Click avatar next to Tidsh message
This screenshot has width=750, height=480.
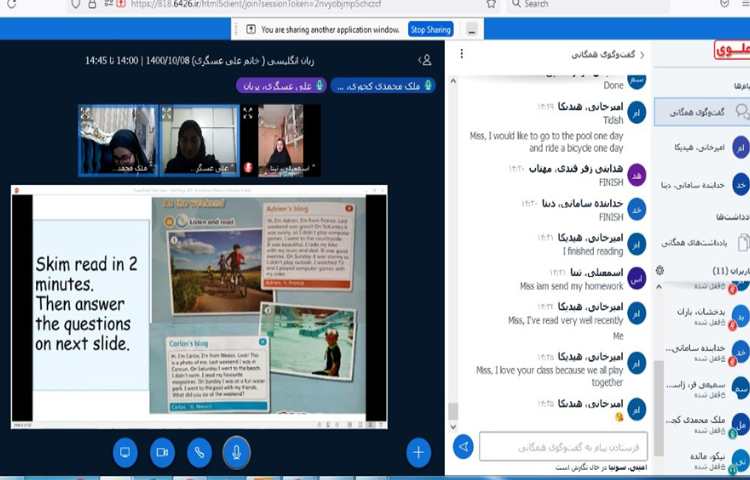[x=637, y=113]
